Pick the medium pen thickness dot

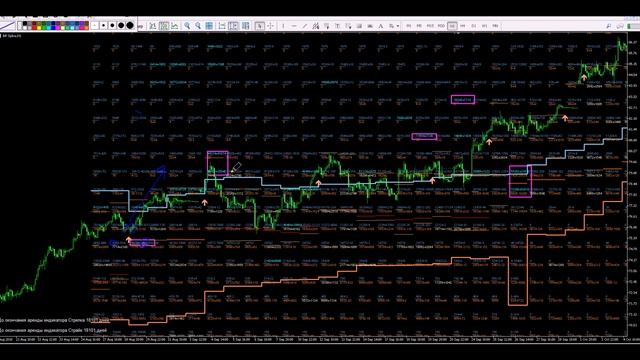coord(112,25)
